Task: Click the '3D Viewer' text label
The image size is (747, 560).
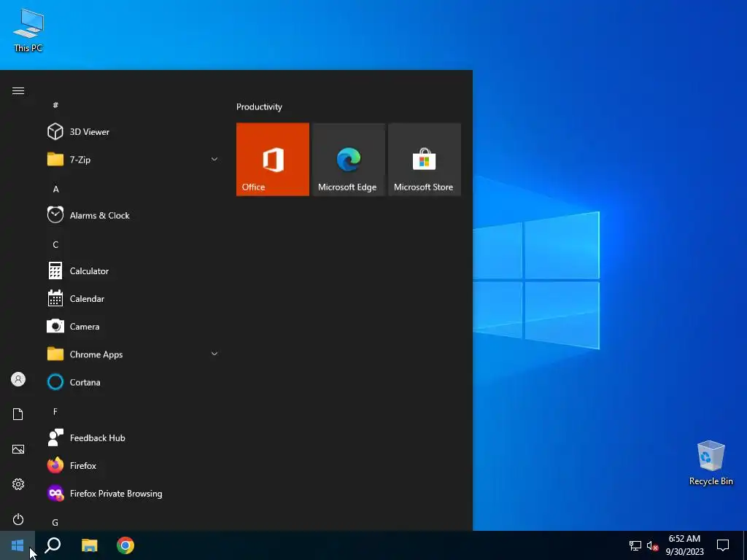Action: (90, 132)
